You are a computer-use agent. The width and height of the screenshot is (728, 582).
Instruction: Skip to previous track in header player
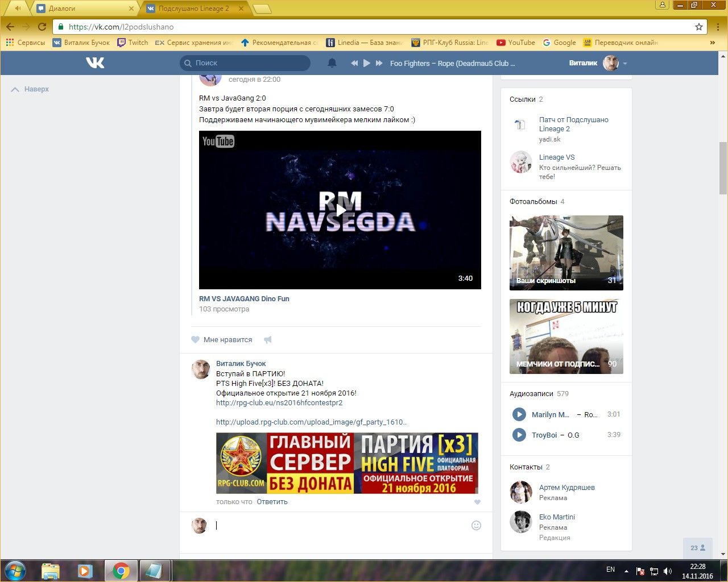tap(354, 63)
